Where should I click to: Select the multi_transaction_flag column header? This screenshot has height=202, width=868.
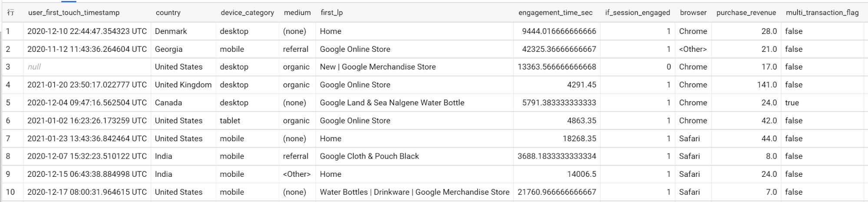822,13
